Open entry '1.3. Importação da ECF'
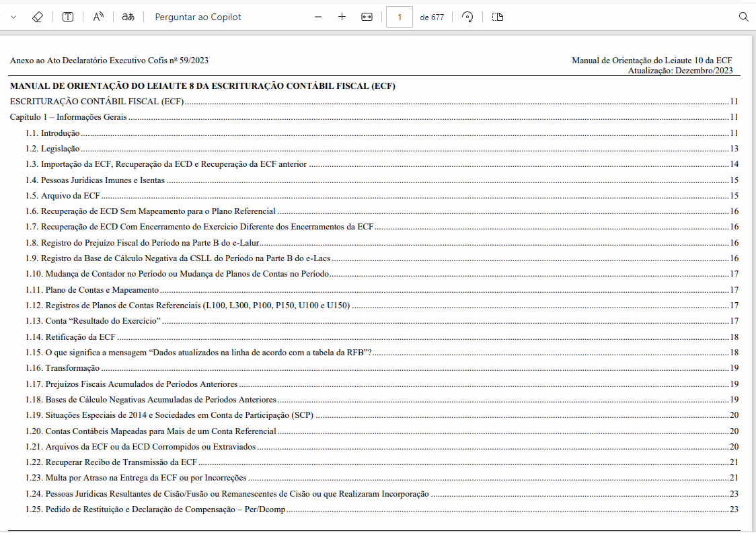 (382, 164)
